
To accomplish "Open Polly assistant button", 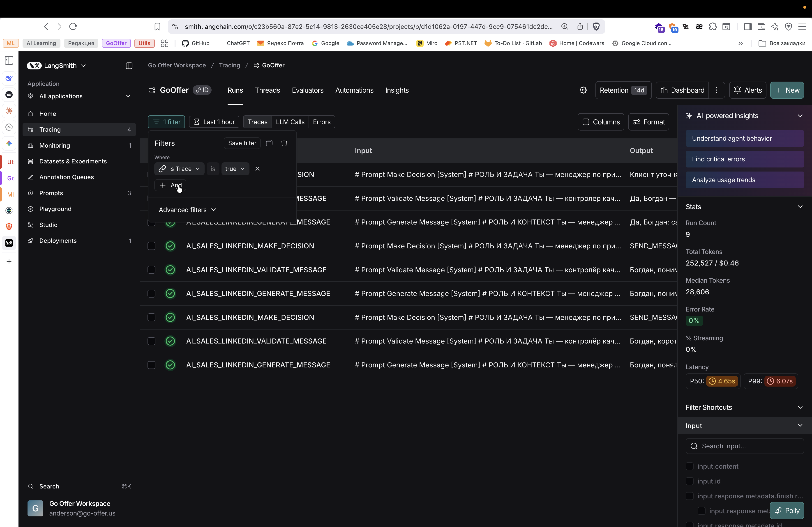I will 787,510.
